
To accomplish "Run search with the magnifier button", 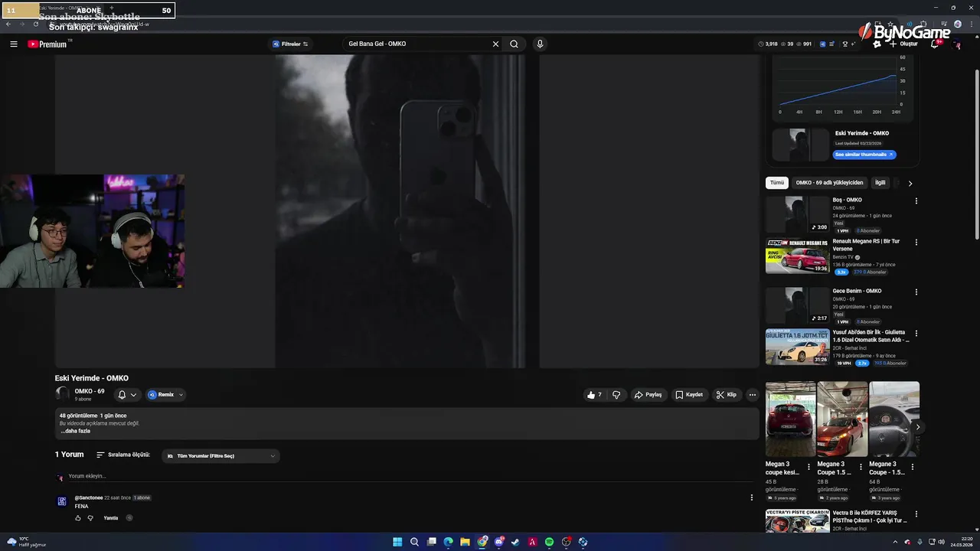I will [514, 44].
